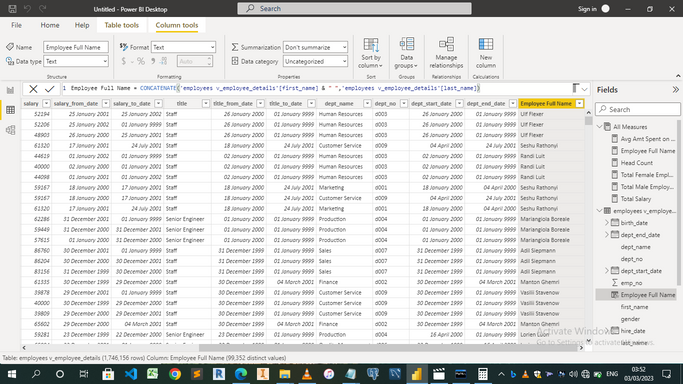The height and width of the screenshot is (384, 683).
Task: Open the Data category dropdown
Action: point(315,61)
